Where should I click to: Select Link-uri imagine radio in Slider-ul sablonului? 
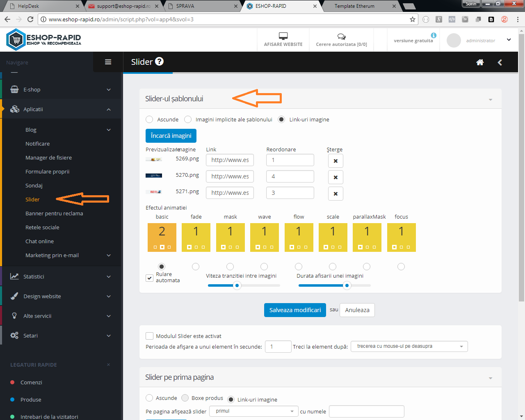pos(281,119)
